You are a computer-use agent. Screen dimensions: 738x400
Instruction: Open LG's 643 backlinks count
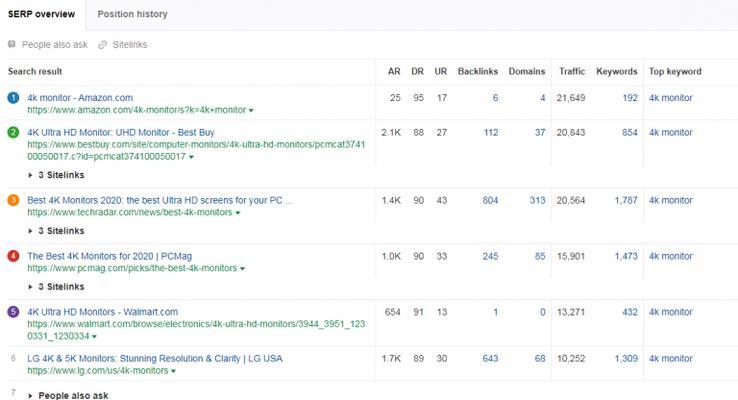490,359
